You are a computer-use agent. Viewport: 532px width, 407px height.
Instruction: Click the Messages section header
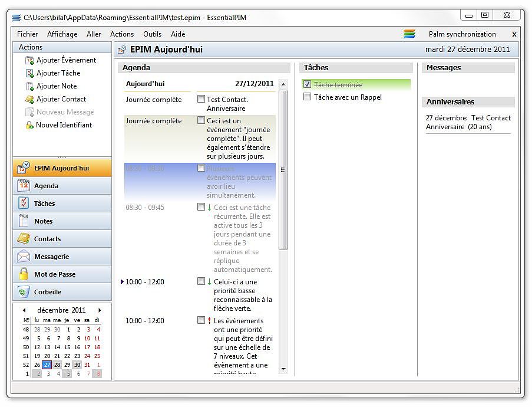468,68
